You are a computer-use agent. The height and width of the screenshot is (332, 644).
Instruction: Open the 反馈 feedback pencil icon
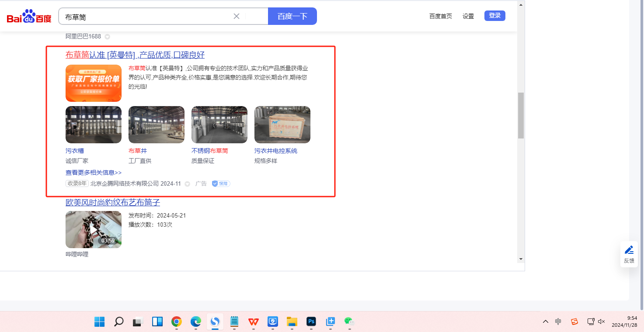[629, 250]
